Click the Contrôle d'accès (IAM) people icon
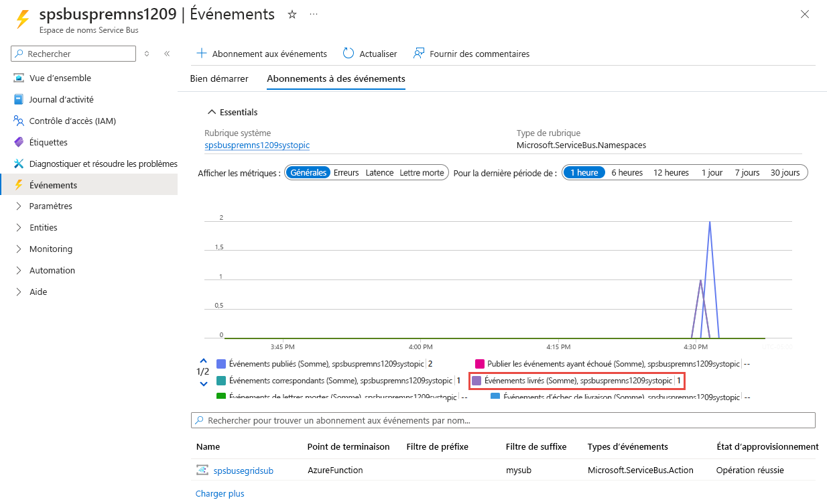Screen dimensions: 827x504 pos(18,121)
